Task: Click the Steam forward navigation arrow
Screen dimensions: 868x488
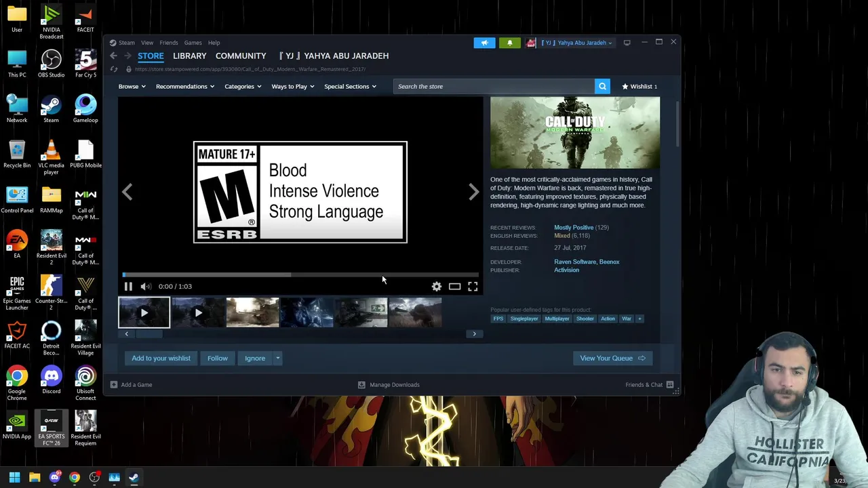Action: [x=127, y=56]
